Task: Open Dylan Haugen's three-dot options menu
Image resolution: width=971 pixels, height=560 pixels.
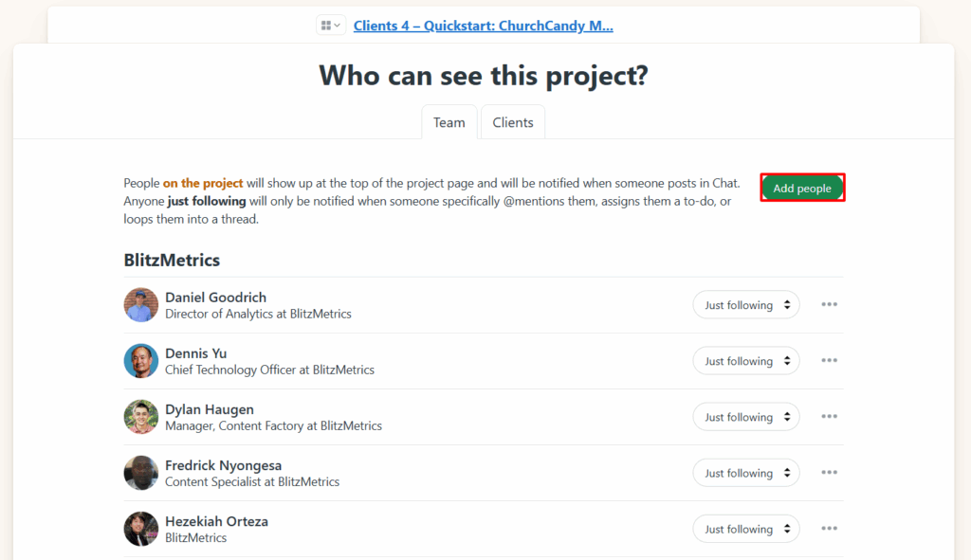Action: [x=830, y=417]
